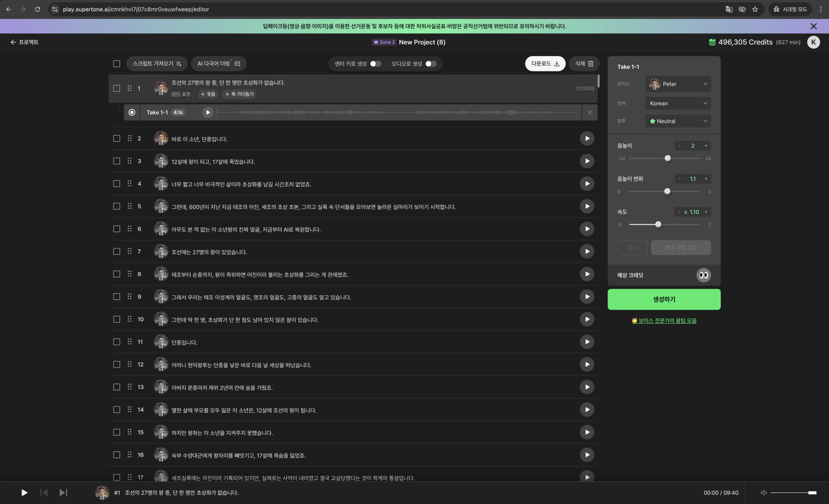Click the 음높이 변화 slider handle

tap(667, 192)
